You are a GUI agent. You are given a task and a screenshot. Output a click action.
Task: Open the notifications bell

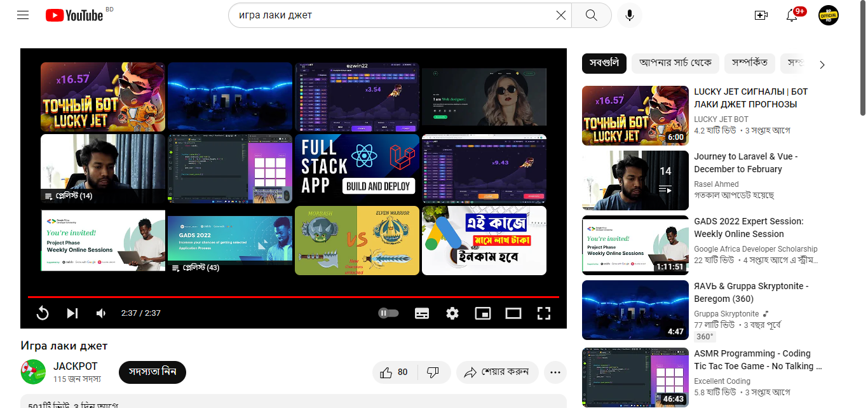792,15
